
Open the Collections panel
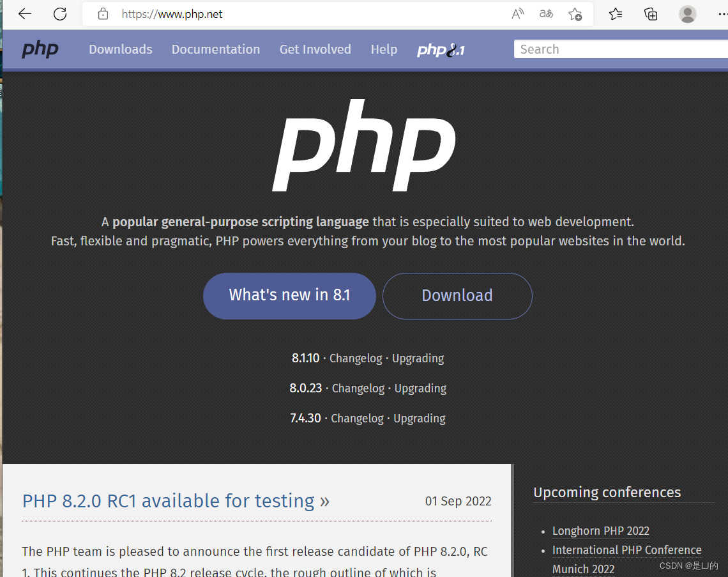pos(650,13)
